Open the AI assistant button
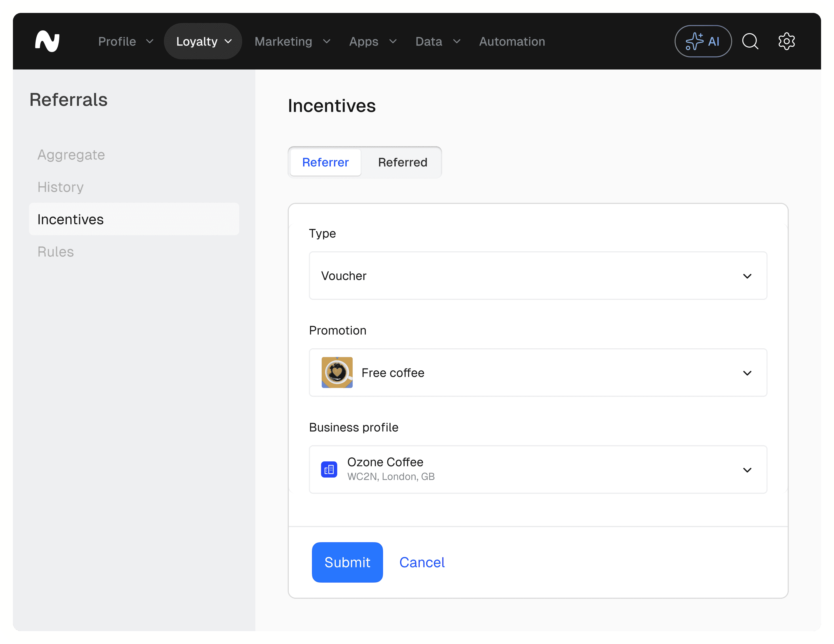The width and height of the screenshot is (834, 644). pos(703,41)
